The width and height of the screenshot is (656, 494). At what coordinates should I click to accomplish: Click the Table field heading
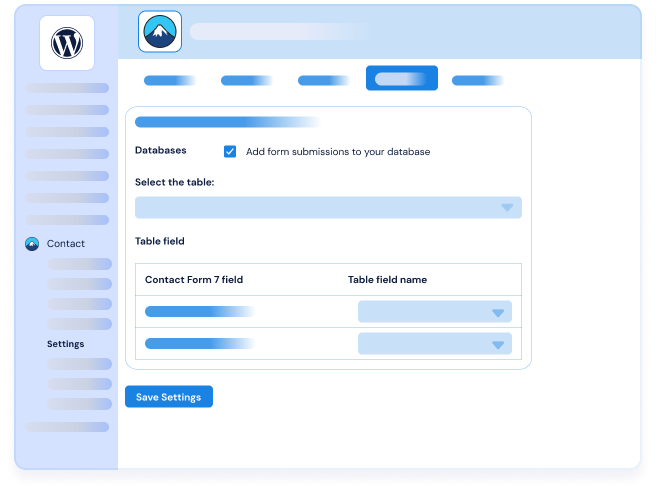point(159,241)
